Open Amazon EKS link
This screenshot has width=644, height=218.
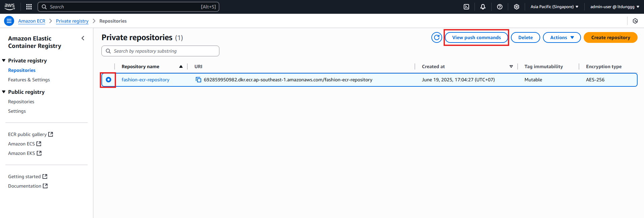click(x=22, y=153)
